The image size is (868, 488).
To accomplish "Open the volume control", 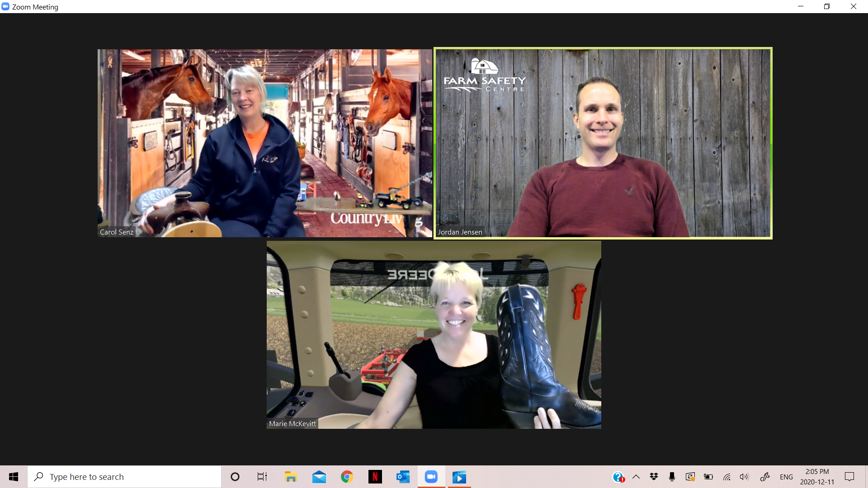I will 744,477.
